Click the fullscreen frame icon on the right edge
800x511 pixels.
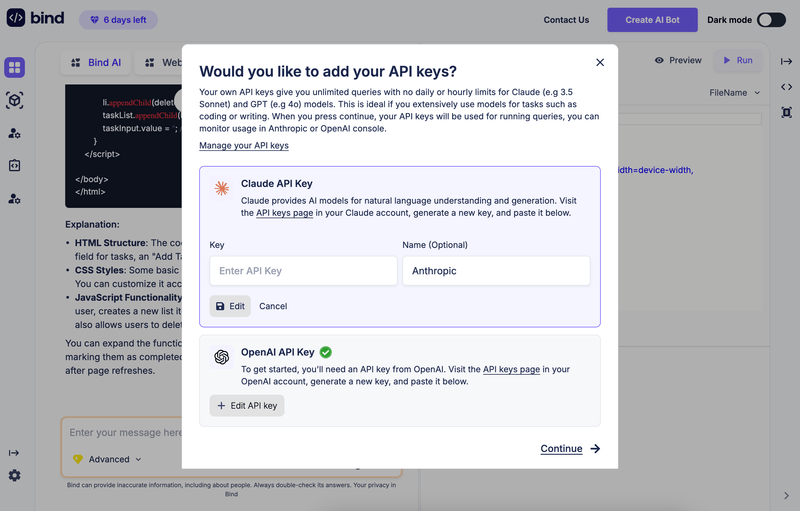786,112
